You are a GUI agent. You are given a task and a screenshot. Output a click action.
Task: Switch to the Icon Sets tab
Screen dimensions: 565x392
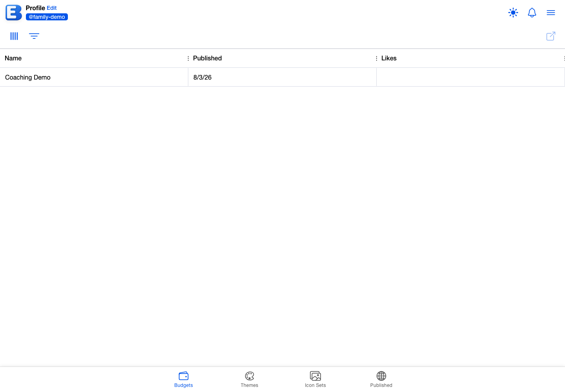[315, 379]
